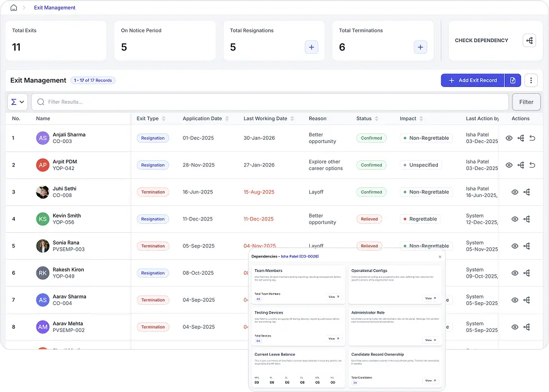Check dependencies for Juhi Sethi via share icon
Image resolution: width=549 pixels, height=392 pixels.
(527, 192)
